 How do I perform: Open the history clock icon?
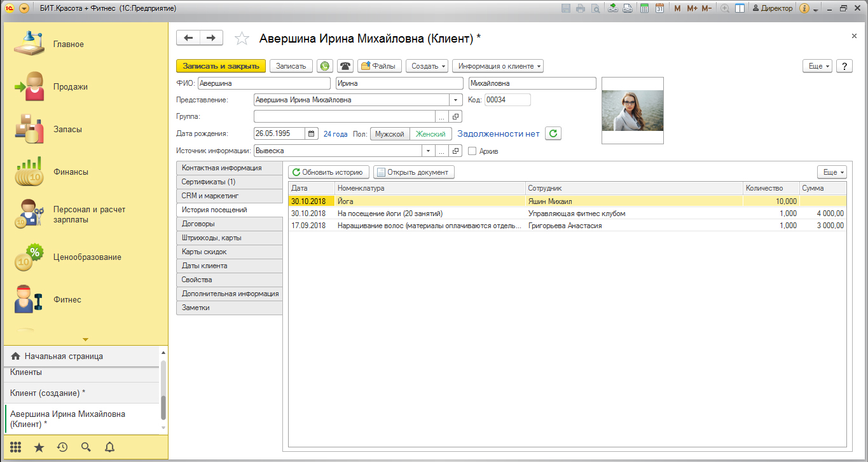[62, 447]
